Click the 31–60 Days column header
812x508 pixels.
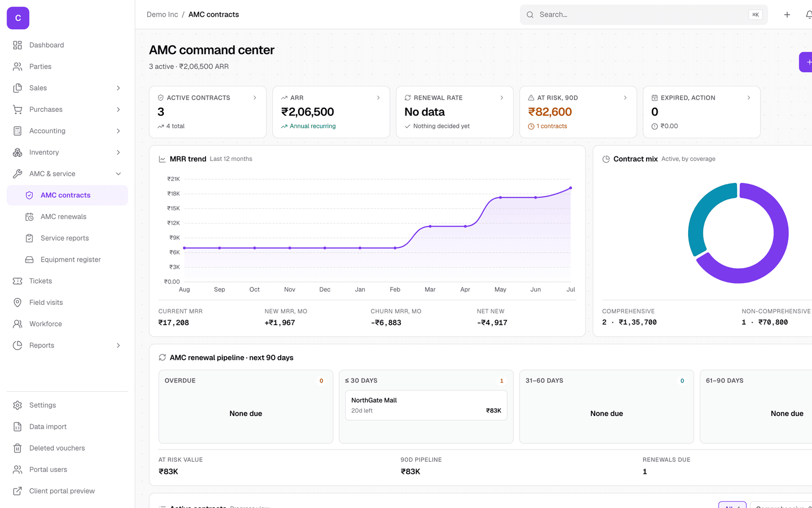click(x=545, y=380)
